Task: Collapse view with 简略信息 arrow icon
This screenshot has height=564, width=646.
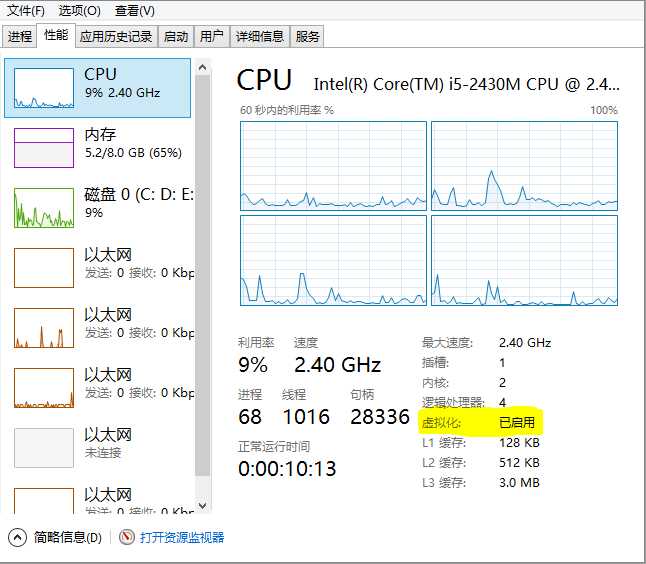Action: [x=18, y=537]
